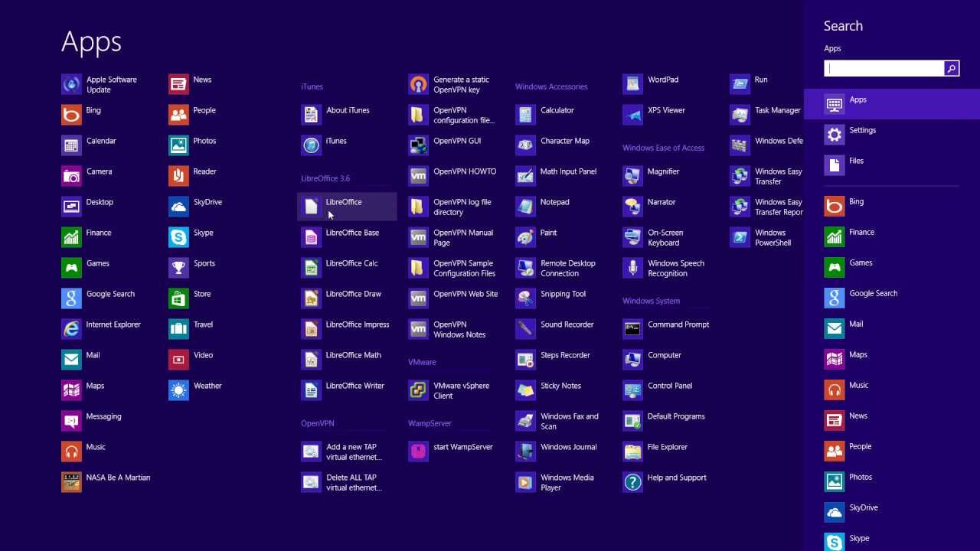The image size is (980, 551).
Task: Open File Explorer icon
Action: click(x=632, y=452)
